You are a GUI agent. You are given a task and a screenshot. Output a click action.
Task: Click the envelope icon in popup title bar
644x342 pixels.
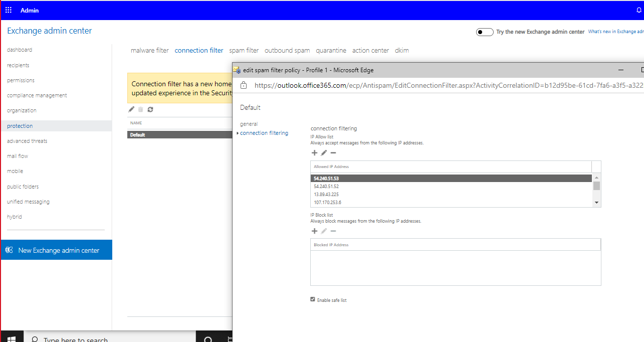coord(237,70)
